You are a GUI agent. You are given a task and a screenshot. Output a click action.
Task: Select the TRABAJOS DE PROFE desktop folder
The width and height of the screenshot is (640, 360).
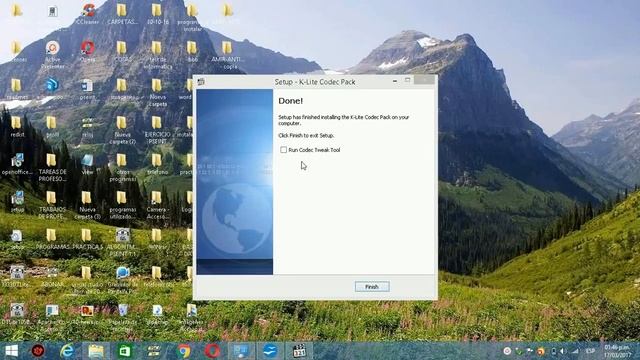tap(52, 205)
